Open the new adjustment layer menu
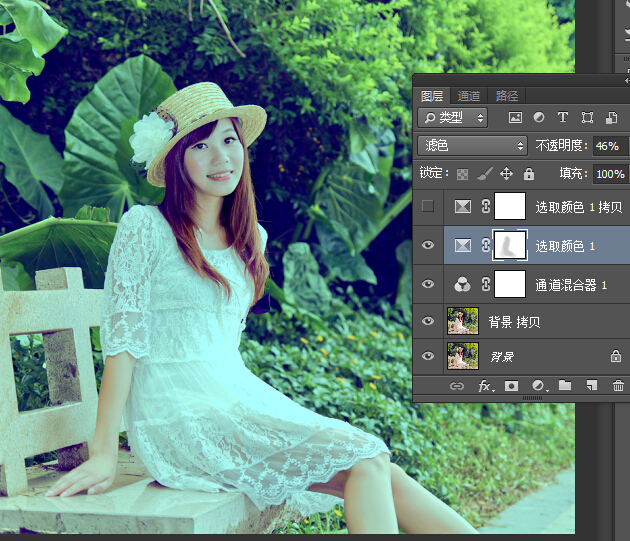 click(538, 386)
